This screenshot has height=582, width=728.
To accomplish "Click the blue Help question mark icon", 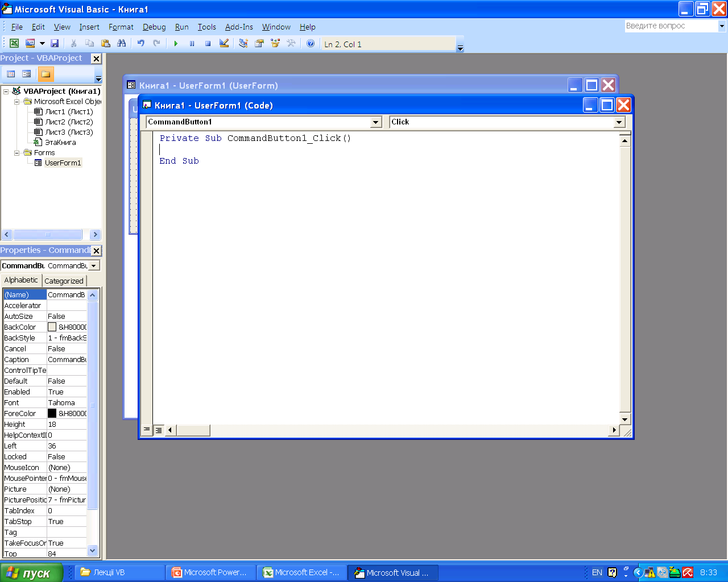I will (311, 43).
